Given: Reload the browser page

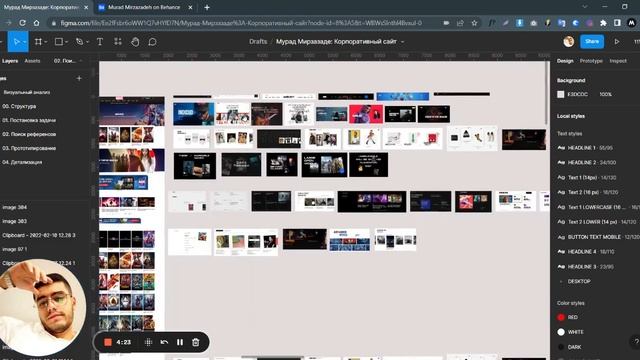Looking at the screenshot, I should pos(22,23).
